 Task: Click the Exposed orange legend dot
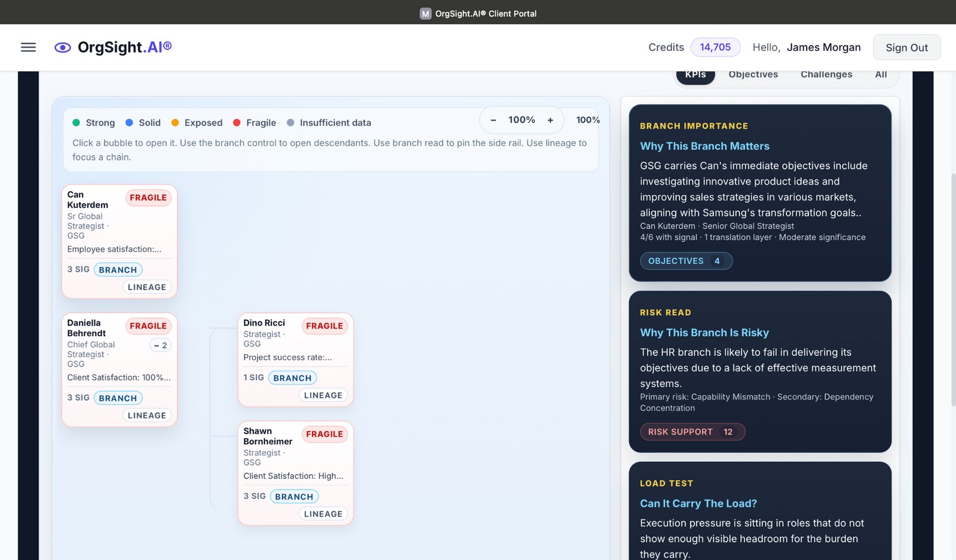[x=175, y=123]
